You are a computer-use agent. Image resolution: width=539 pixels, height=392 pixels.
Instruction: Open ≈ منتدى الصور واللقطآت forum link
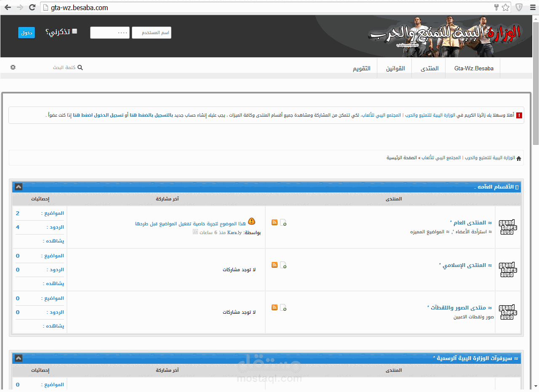459,307
